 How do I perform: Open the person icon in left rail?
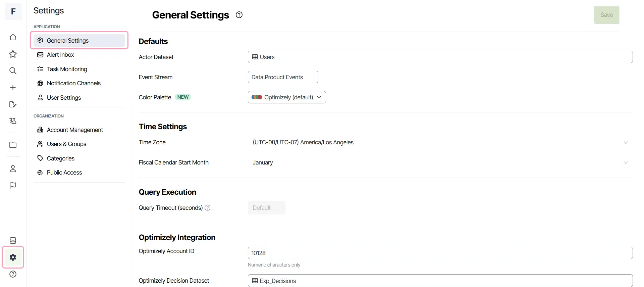[x=13, y=169]
